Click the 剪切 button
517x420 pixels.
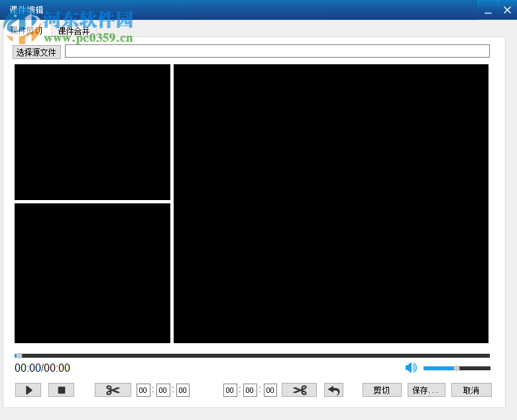[382, 390]
